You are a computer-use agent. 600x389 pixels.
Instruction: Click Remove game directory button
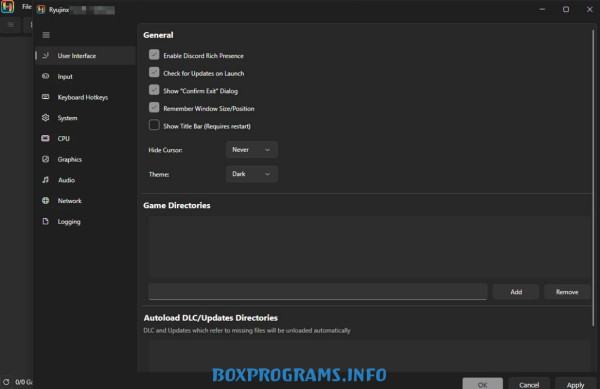click(567, 292)
